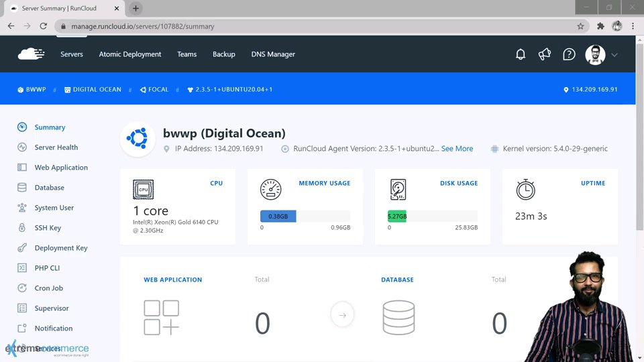Screen dimensions: 644x362
Task: Bookmark this page with the star
Action: pos(580,26)
